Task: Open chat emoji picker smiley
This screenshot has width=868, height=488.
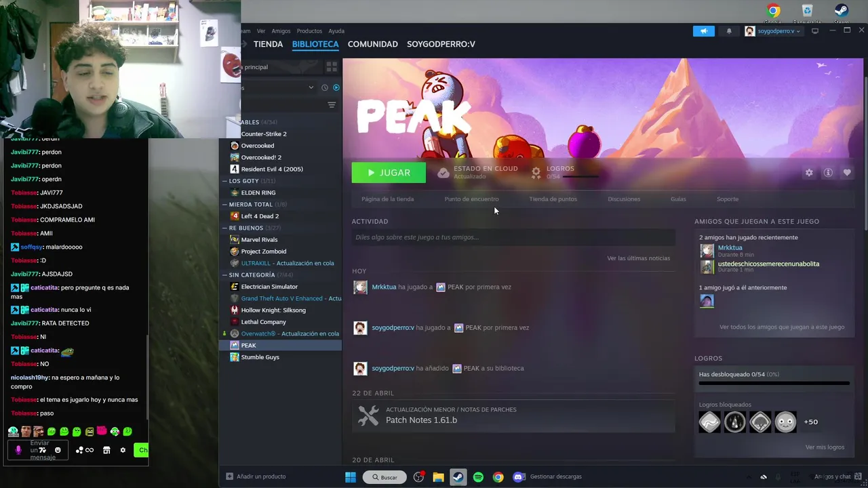Action: click(x=58, y=450)
